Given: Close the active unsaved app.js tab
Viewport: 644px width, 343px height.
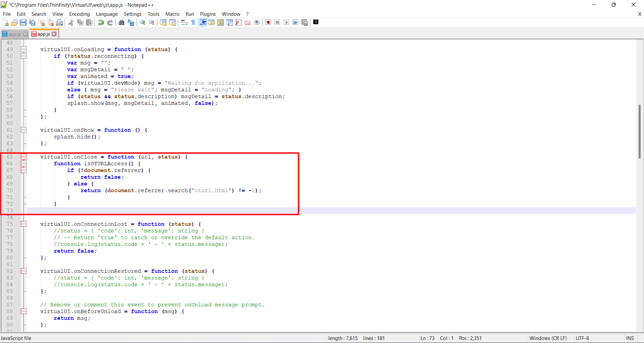Looking at the screenshot, I should pyautogui.click(x=54, y=34).
